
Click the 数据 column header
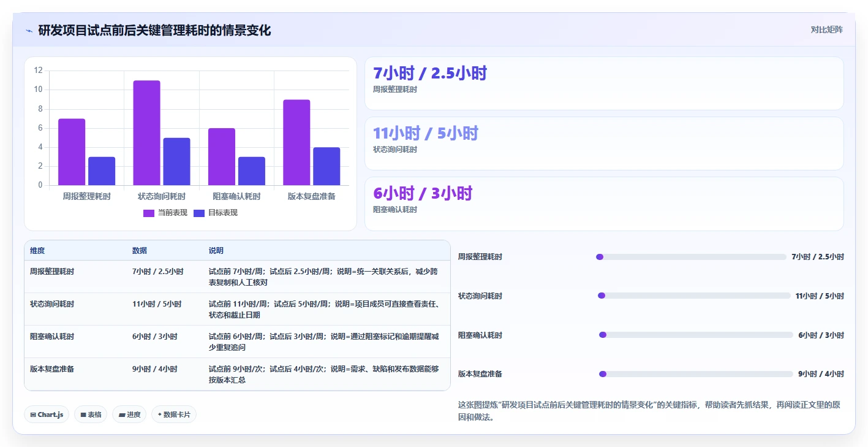coord(140,251)
